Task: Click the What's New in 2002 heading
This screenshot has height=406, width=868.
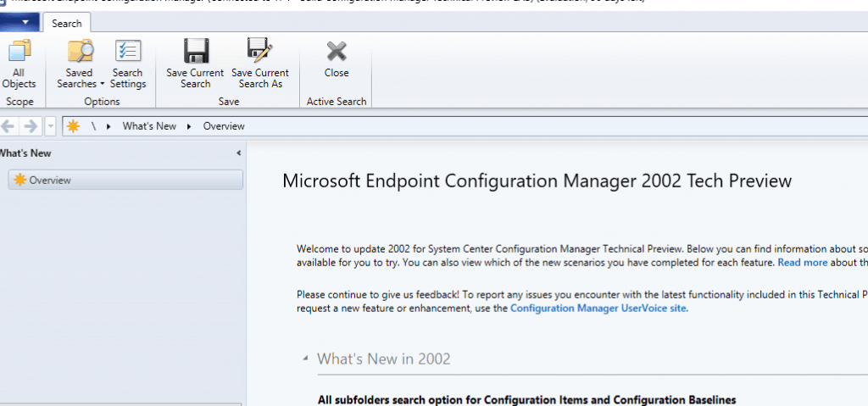Action: pos(384,359)
